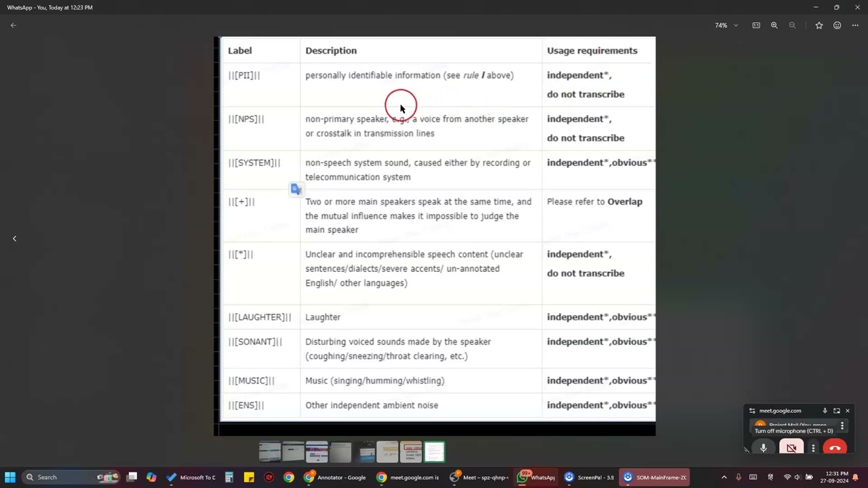Screen dimensions: 868x488
Task: Switch to WhatsApp taskbar button
Action: pyautogui.click(x=536, y=477)
